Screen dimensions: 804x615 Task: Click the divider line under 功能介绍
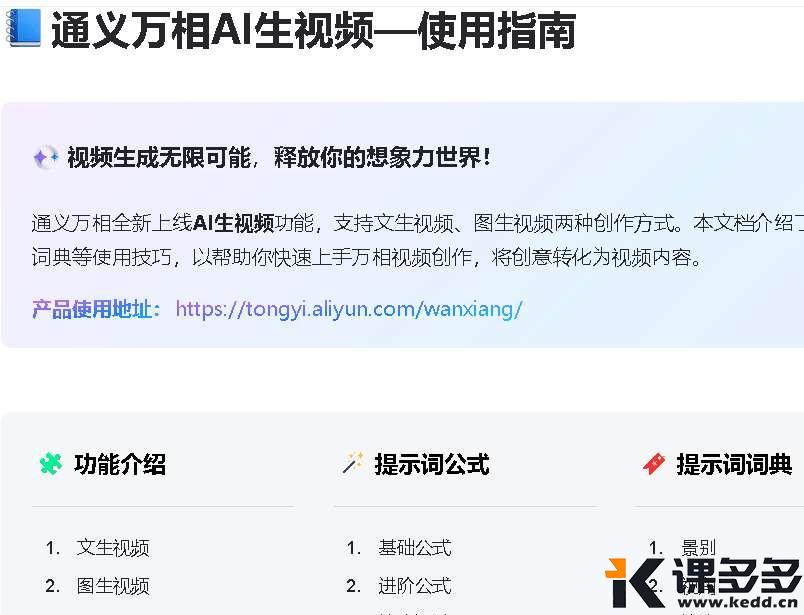162,509
